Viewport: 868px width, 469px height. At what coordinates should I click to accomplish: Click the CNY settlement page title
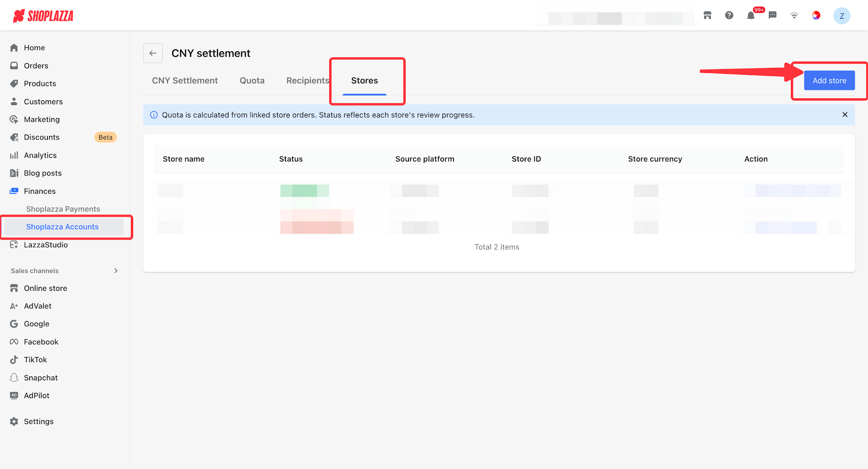click(x=211, y=53)
